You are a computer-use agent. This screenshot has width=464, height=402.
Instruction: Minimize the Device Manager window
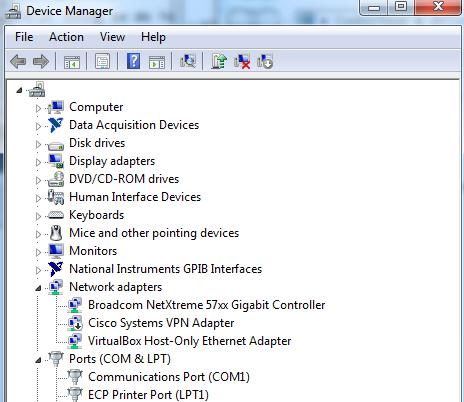pyautogui.click(x=374, y=7)
